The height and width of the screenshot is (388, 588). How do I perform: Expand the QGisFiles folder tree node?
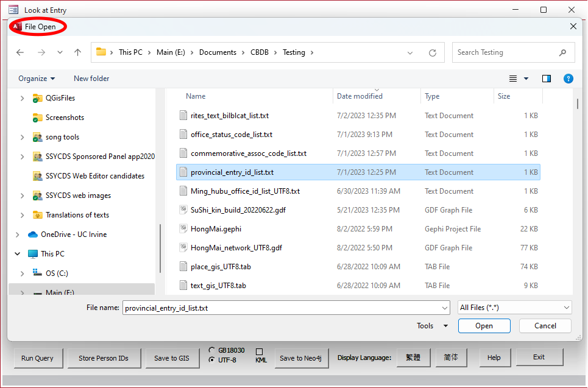pos(23,98)
